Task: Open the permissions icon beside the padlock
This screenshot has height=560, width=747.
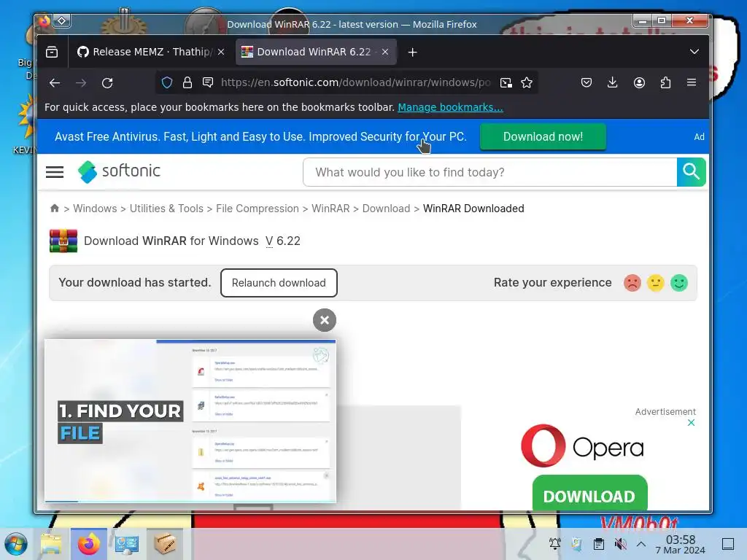Action: click(208, 82)
